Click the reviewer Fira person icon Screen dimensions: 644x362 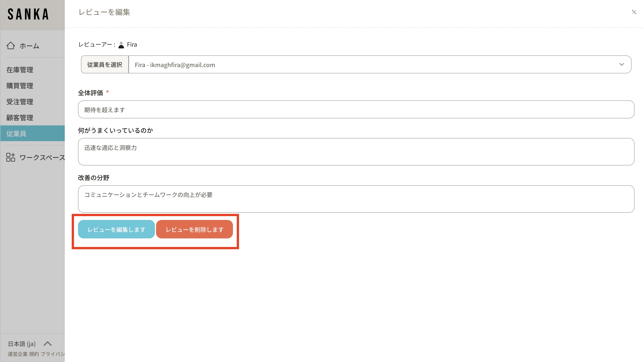121,45
